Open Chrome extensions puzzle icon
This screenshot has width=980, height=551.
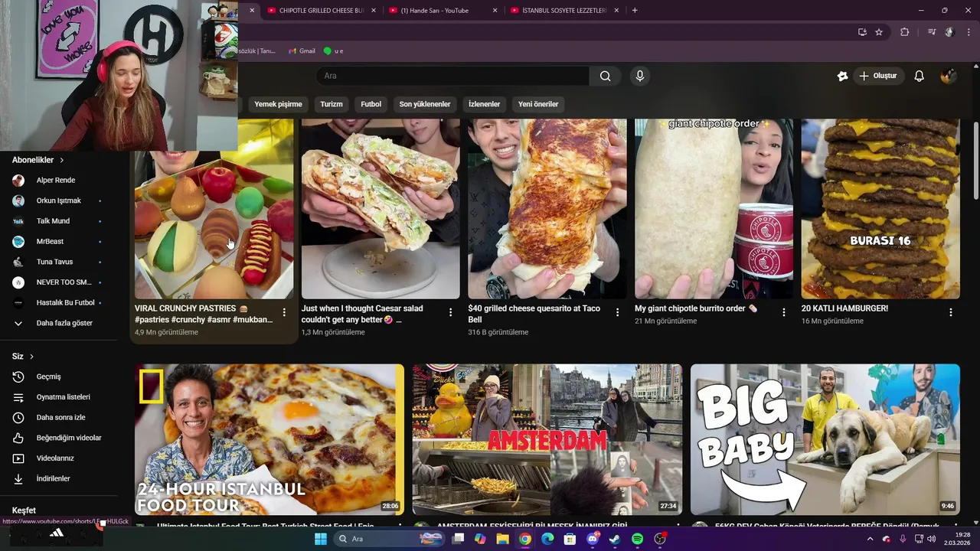(x=905, y=32)
